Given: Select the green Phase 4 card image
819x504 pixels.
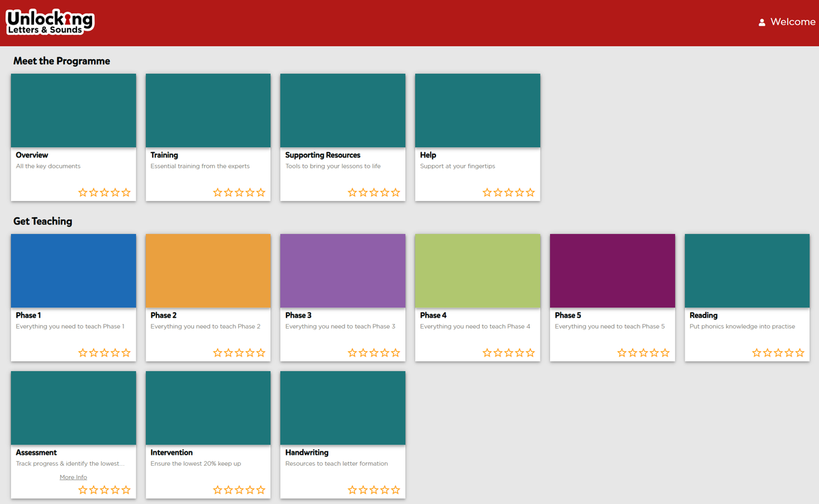Looking at the screenshot, I should 478,271.
